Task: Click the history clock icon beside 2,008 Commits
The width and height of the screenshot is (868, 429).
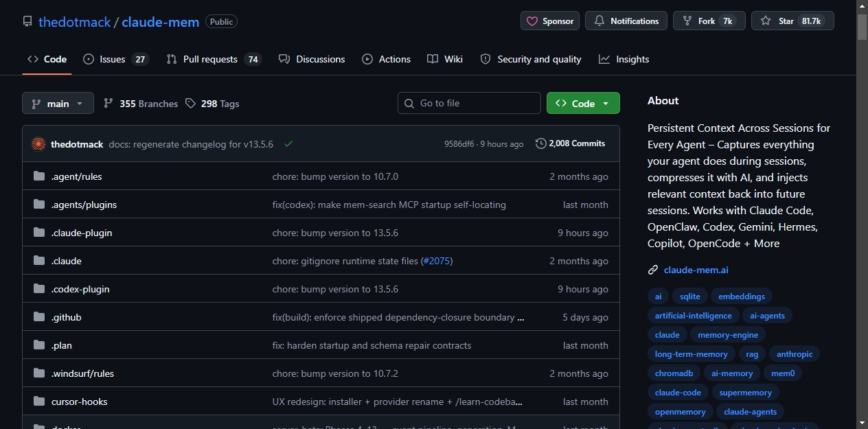Action: coord(541,143)
